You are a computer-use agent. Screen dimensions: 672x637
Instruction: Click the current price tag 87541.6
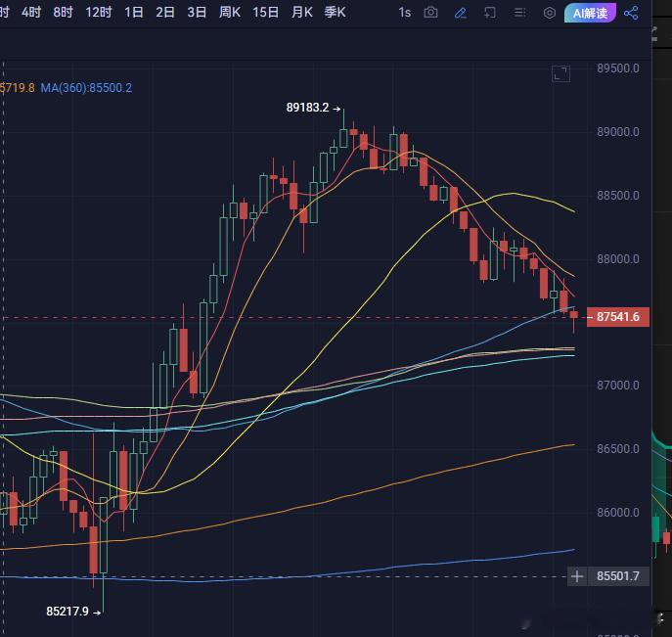click(x=618, y=317)
